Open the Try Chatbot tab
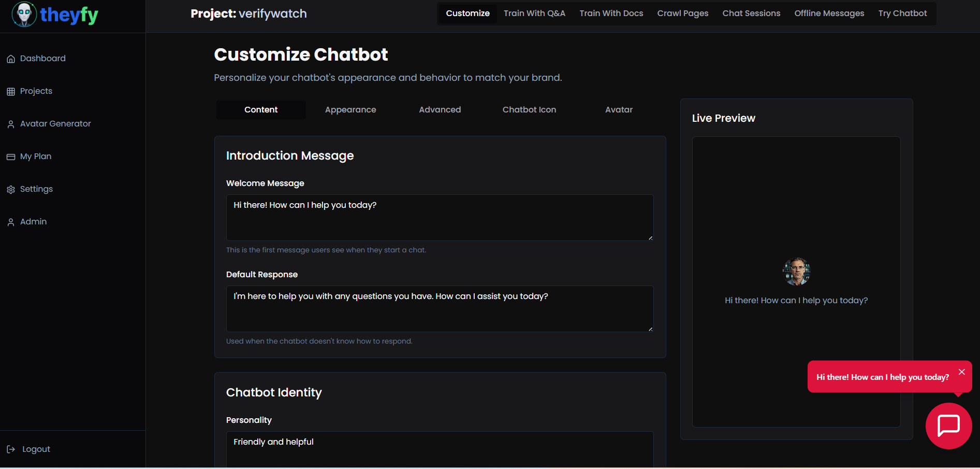 [x=902, y=13]
